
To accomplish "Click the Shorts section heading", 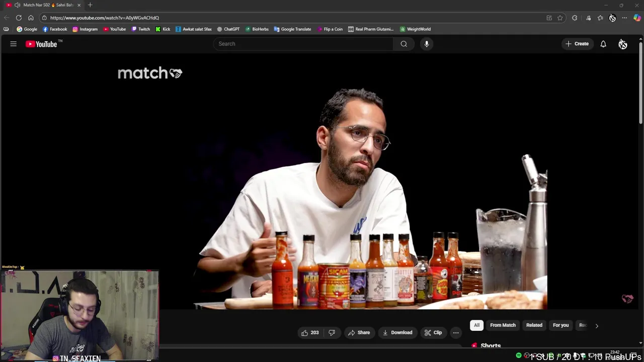I will (491, 346).
